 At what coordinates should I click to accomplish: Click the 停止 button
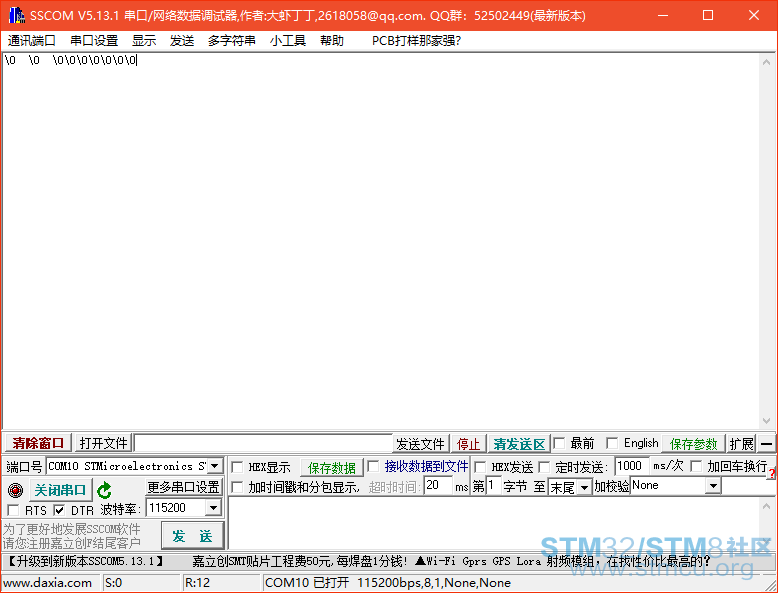(x=468, y=444)
